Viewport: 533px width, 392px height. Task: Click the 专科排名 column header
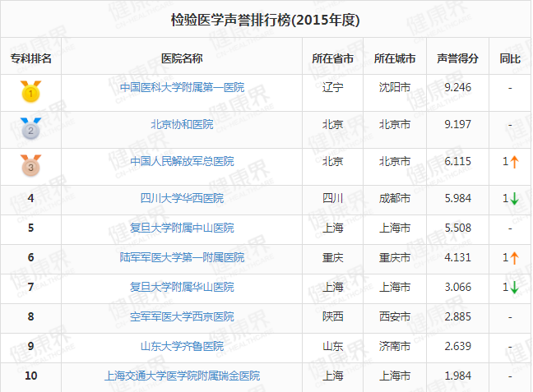(30, 58)
